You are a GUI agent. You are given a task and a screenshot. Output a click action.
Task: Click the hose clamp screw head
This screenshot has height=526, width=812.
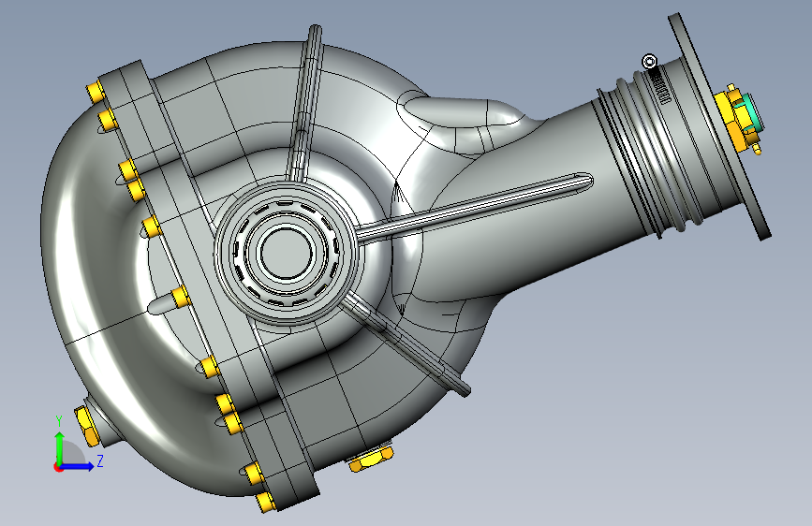click(x=649, y=62)
